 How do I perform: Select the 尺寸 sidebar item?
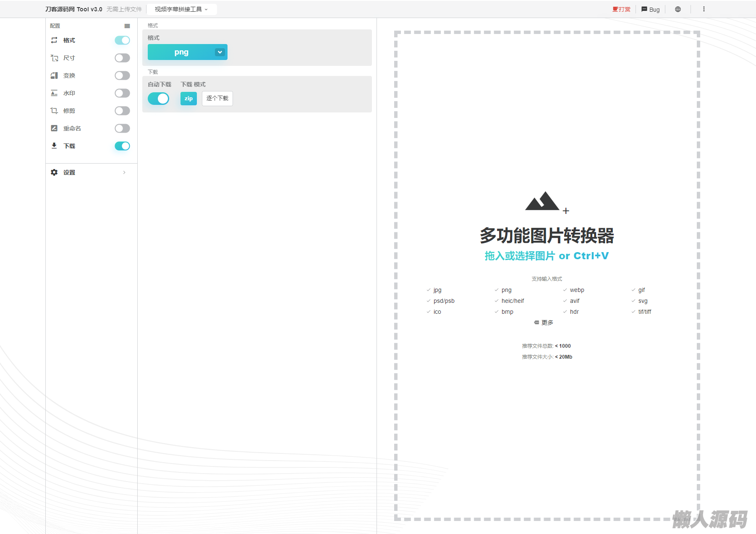tap(69, 58)
